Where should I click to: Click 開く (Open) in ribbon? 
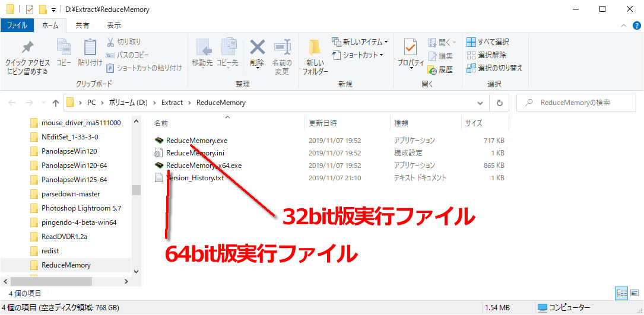tap(442, 42)
